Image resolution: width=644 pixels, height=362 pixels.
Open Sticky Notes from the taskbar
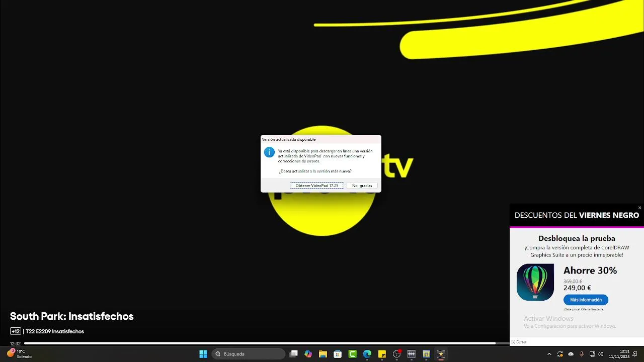pos(382,354)
